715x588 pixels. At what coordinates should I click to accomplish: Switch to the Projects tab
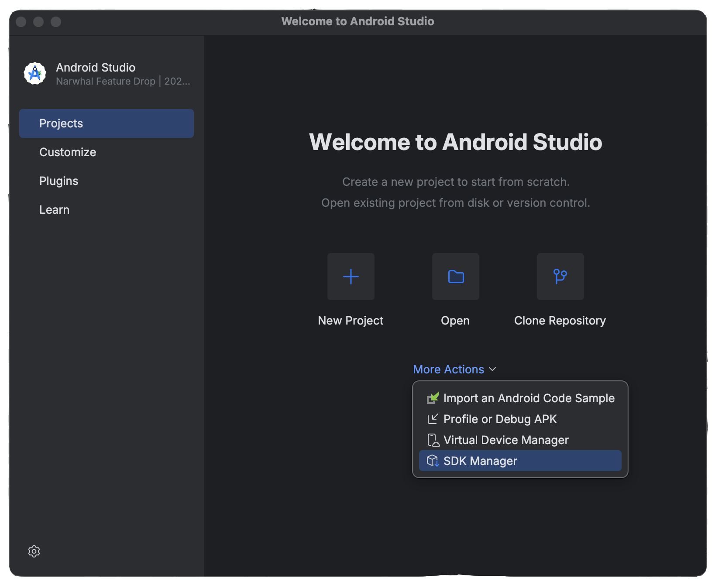107,123
